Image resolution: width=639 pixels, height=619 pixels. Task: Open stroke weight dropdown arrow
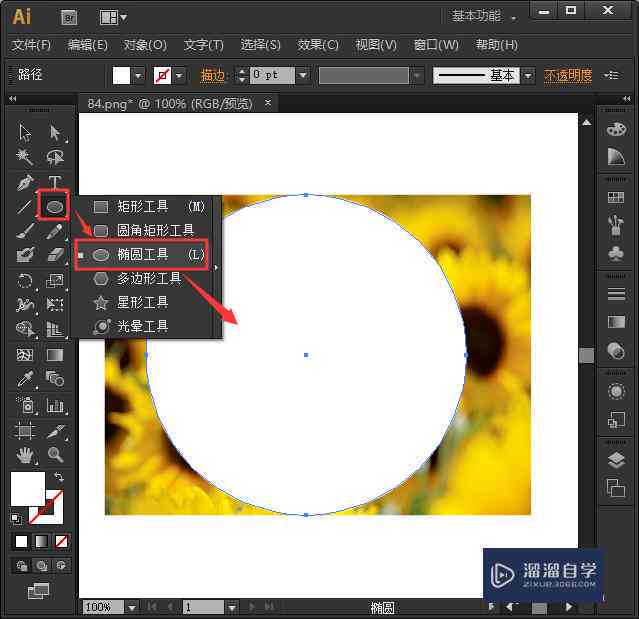pos(303,76)
